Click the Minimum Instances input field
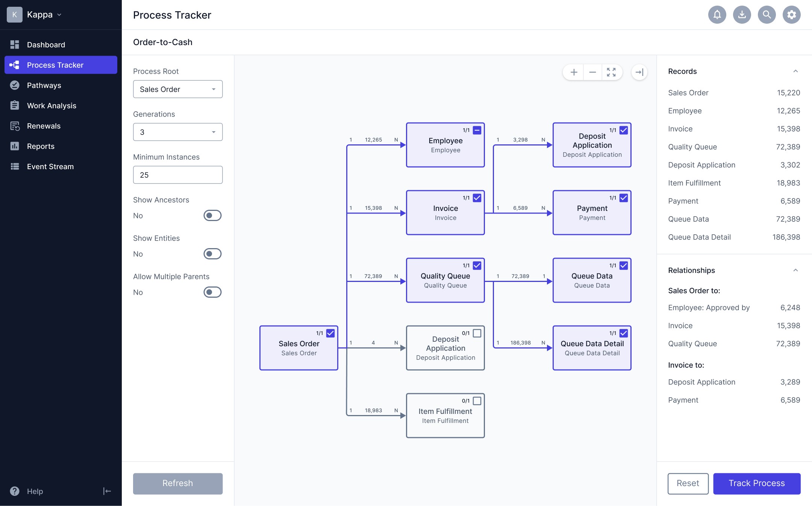 coord(177,175)
